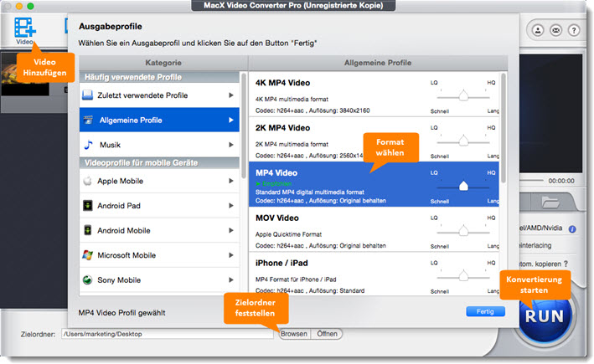Click the Allgemeine Profile clapperboard icon
This screenshot has width=594, height=364.
pos(88,120)
